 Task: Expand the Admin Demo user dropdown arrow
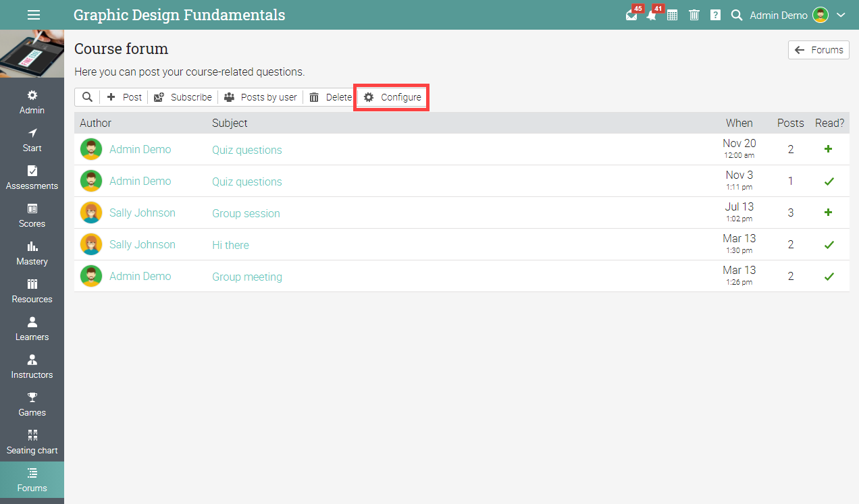pyautogui.click(x=841, y=15)
